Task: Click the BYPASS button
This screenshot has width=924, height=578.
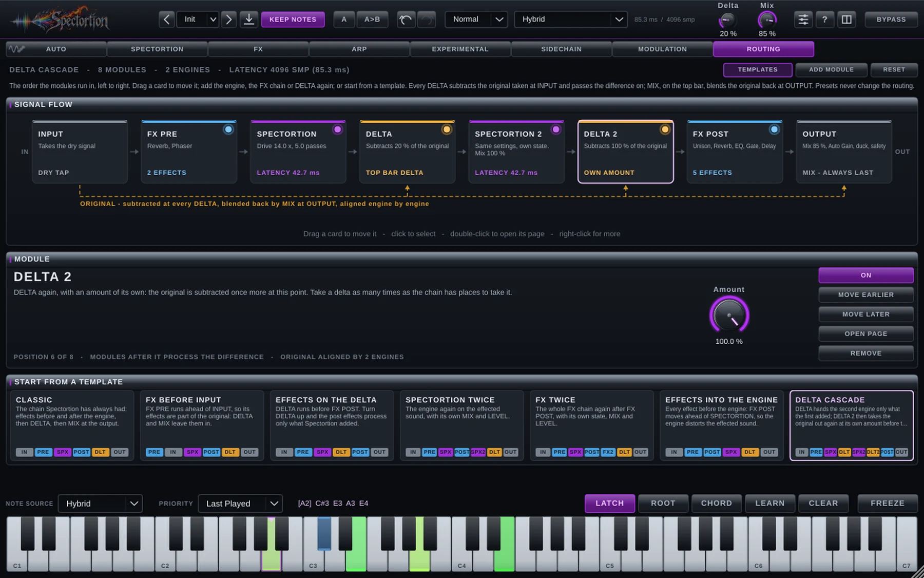Action: coord(891,20)
